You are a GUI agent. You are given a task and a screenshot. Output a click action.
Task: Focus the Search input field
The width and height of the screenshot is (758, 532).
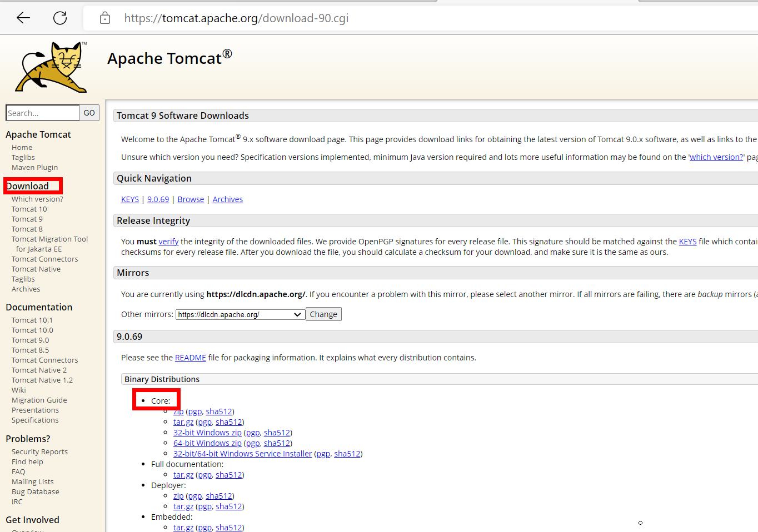pos(43,113)
